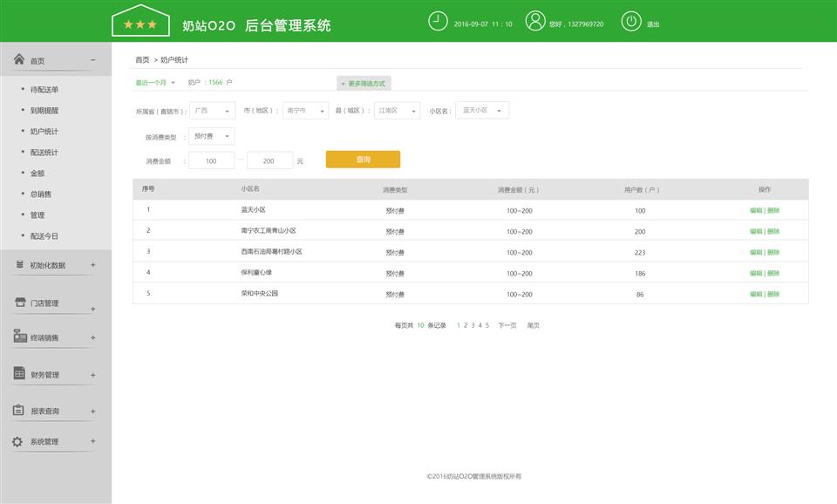837x504 pixels.
Task: Open the 最近一个月 time range dropdown
Action: [x=154, y=83]
